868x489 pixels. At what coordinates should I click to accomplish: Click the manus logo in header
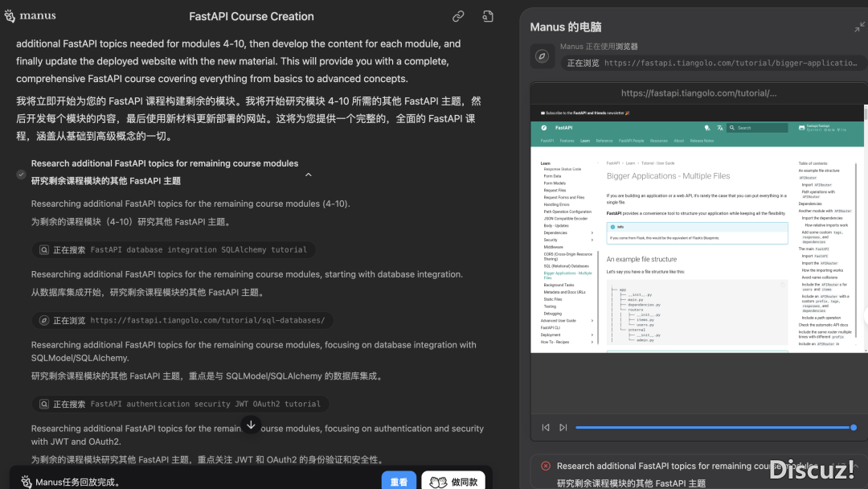coord(31,16)
